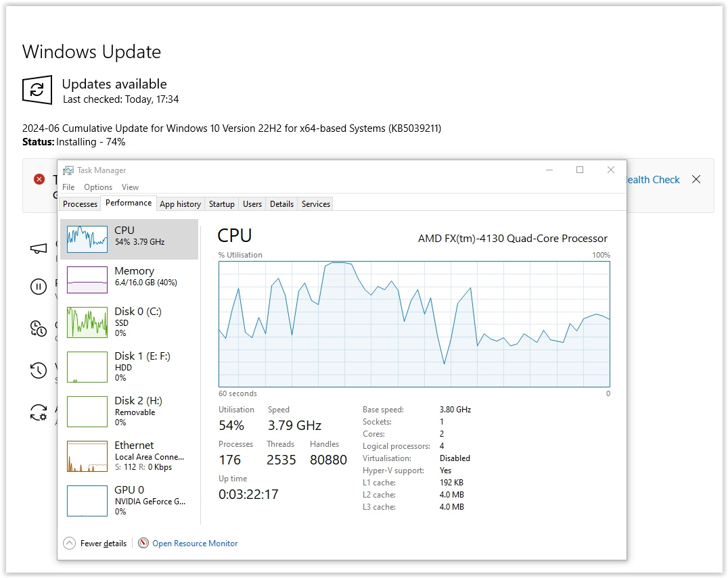Image resolution: width=728 pixels, height=578 pixels.
Task: Switch to the Details tab
Action: (x=281, y=203)
